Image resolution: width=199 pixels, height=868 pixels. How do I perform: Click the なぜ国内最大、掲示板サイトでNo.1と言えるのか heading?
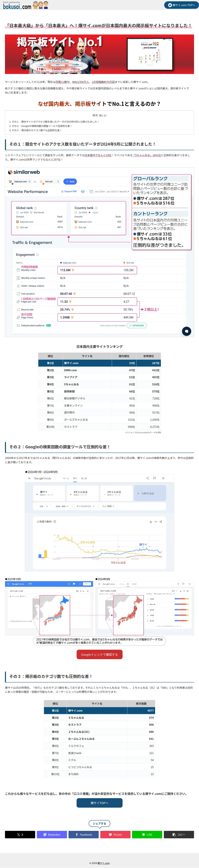tap(99, 104)
